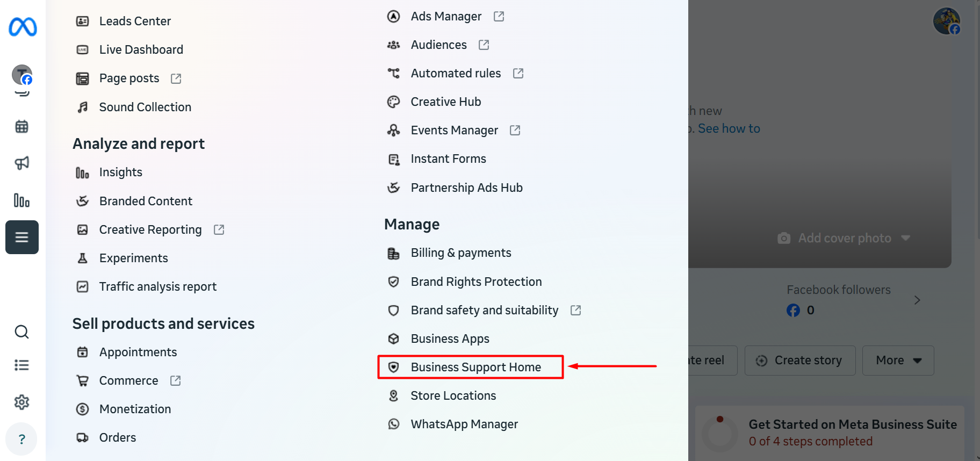
Task: Click the search magnifier icon in sidebar
Action: (x=21, y=332)
